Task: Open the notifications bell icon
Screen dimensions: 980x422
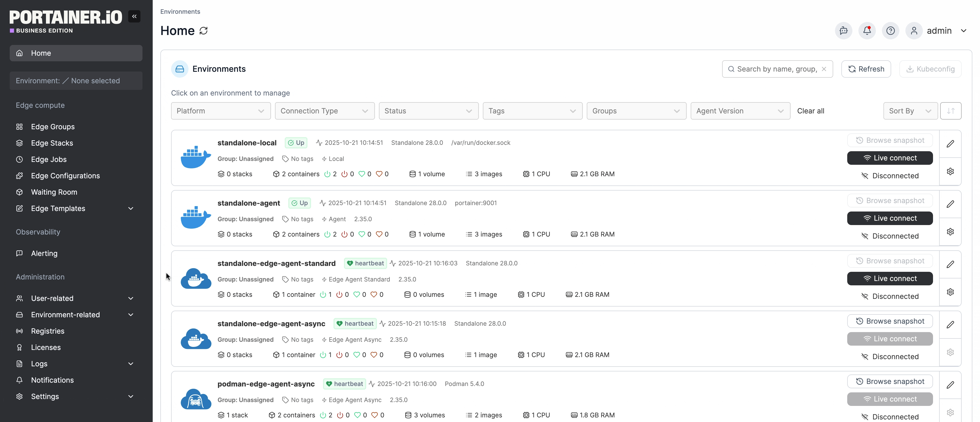Action: tap(867, 31)
